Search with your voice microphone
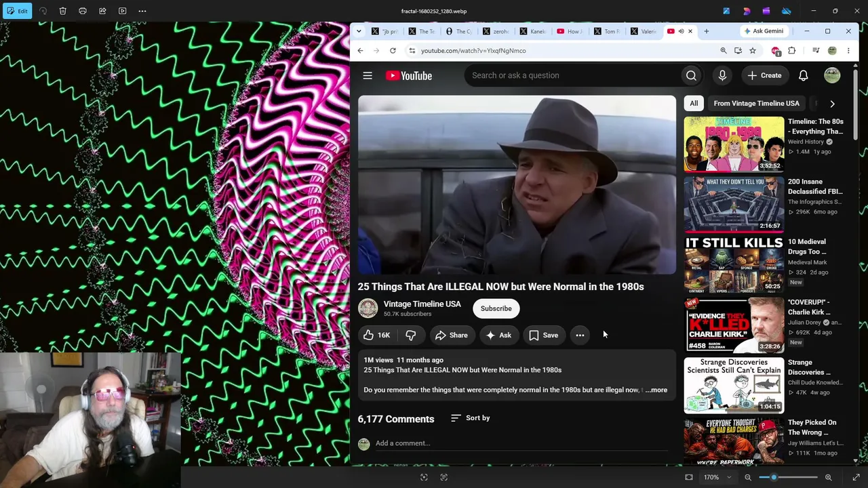The width and height of the screenshot is (868, 488). coord(722,75)
